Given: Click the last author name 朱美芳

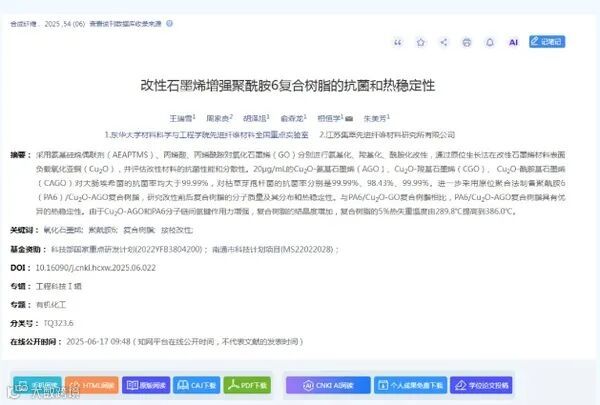Looking at the screenshot, I should (x=375, y=118).
